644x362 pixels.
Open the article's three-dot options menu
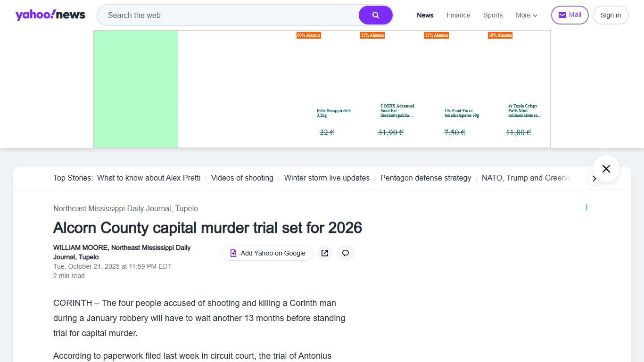click(586, 207)
